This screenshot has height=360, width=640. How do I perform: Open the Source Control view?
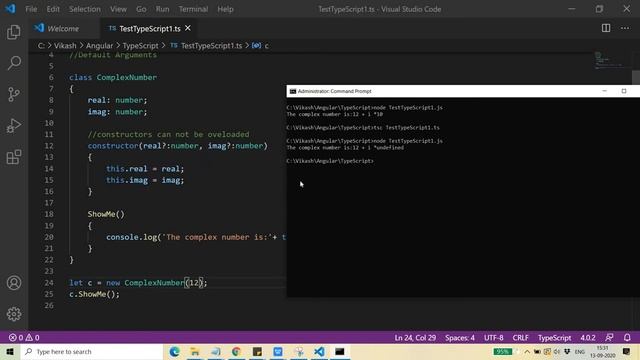coord(14,94)
